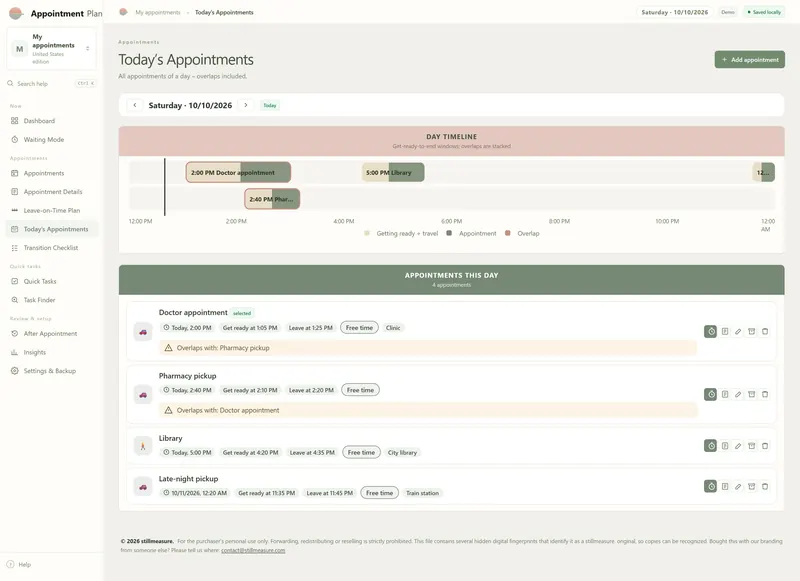800x581 pixels.
Task: Archive the Library appointment
Action: coord(752,446)
